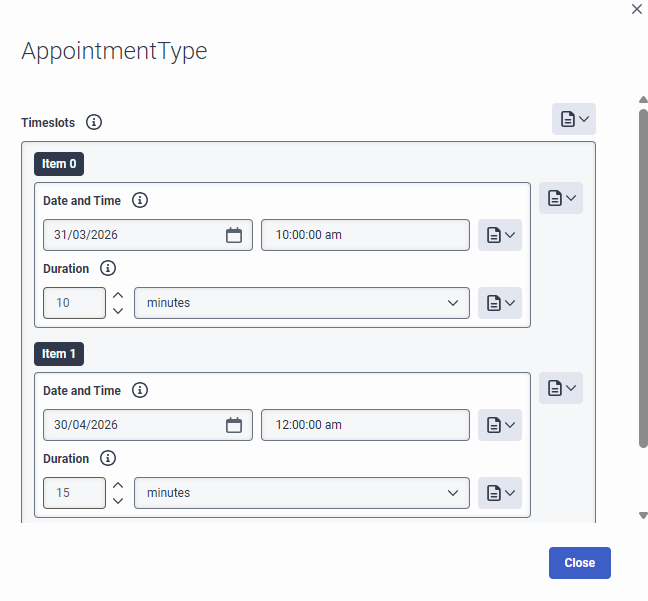The width and height of the screenshot is (648, 601).
Task: Click the Timeslots info icon
Action: click(94, 122)
